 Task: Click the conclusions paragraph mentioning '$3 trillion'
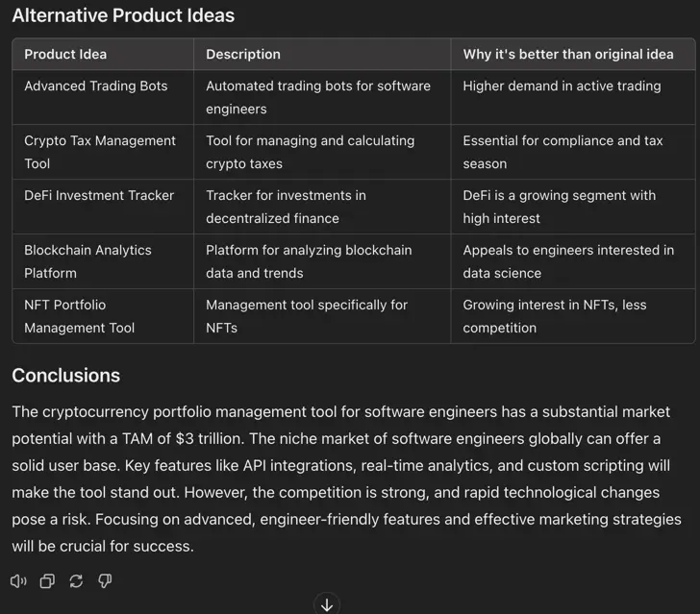coord(347,479)
